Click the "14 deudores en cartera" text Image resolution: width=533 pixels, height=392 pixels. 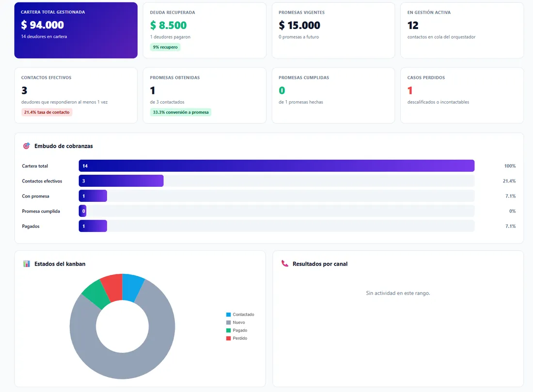pos(44,36)
